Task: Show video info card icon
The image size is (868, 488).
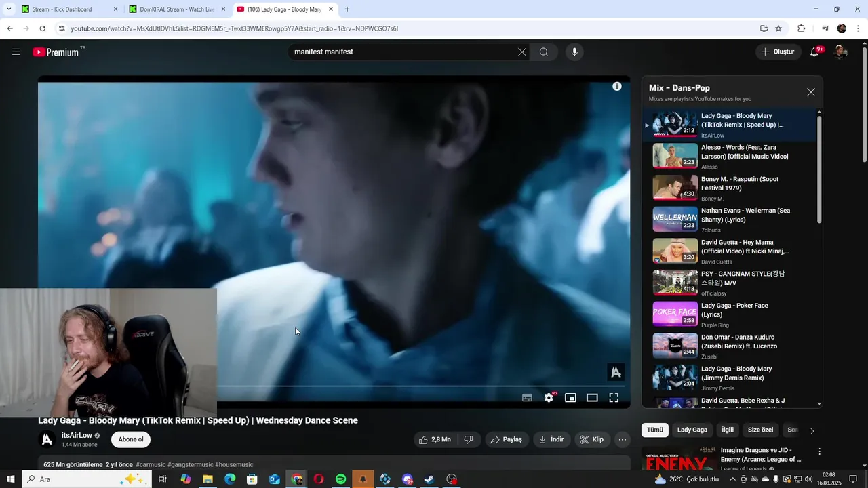Action: [617, 87]
